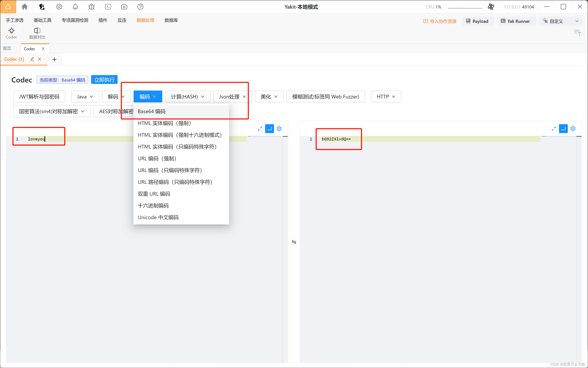The height and width of the screenshot is (368, 588).
Task: Expand the 美化 dropdown
Action: pos(269,97)
